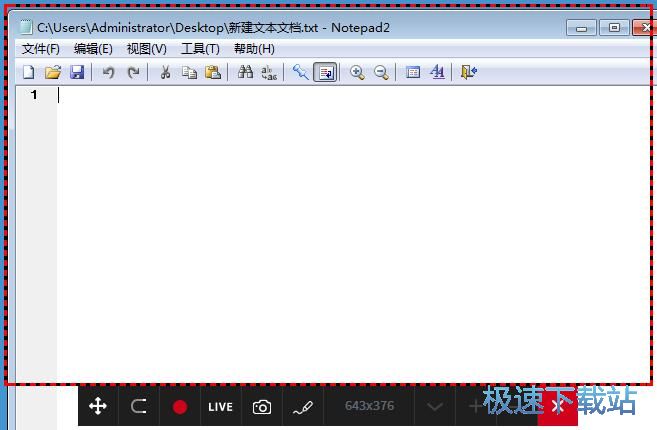The height and width of the screenshot is (430, 657).
Task: Cut selection with scissors icon
Action: point(165,72)
